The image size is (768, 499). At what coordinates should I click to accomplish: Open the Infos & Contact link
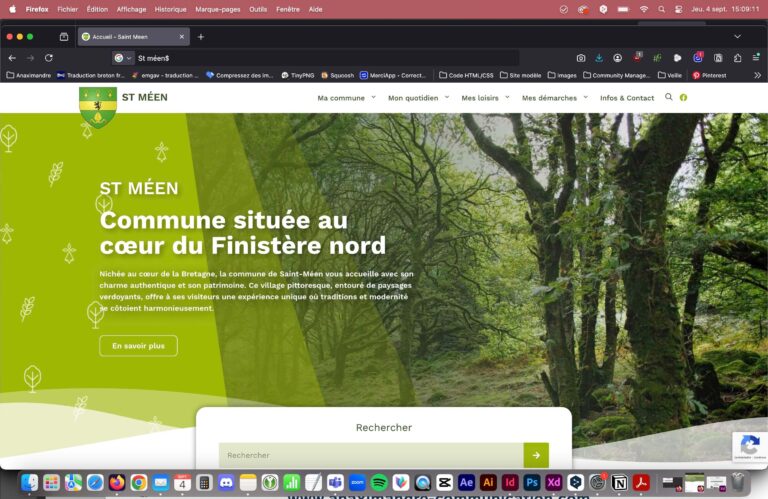click(627, 98)
